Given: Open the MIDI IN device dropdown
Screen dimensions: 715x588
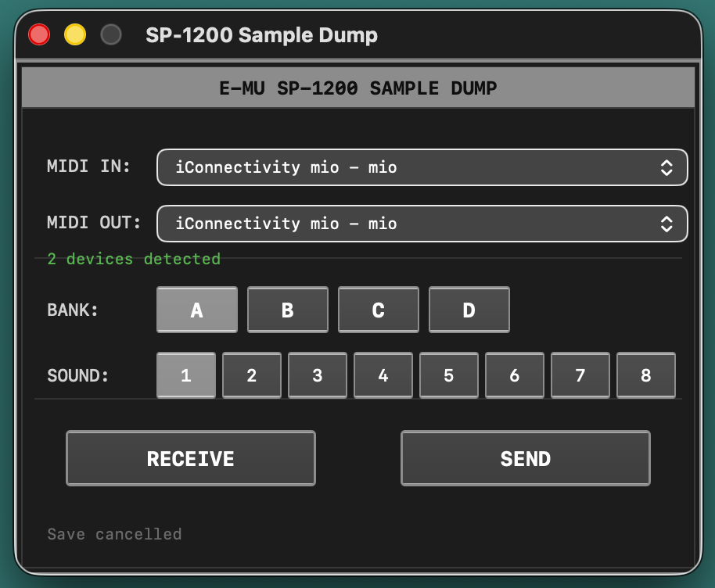Looking at the screenshot, I should [422, 167].
